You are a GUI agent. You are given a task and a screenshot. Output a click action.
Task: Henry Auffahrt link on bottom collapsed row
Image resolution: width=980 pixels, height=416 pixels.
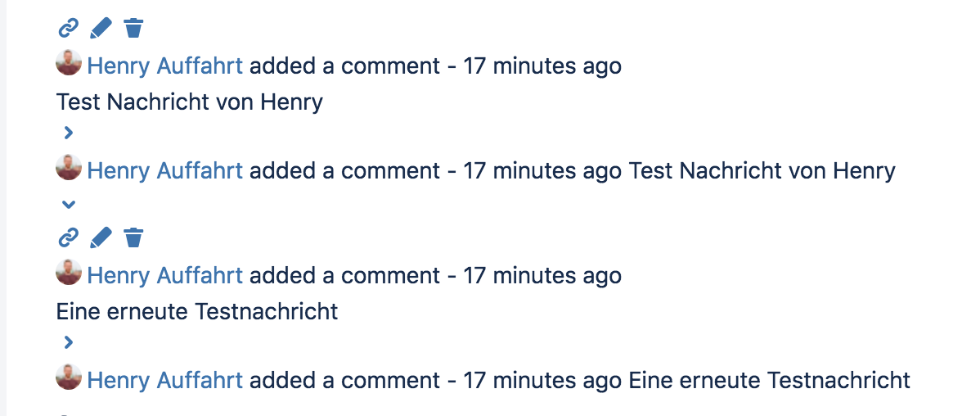click(165, 380)
